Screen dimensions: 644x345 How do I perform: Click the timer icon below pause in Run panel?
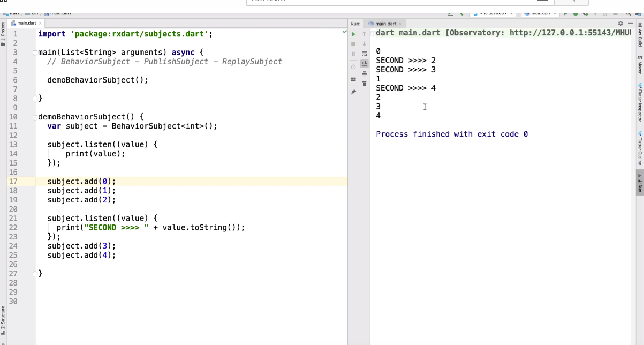[353, 66]
